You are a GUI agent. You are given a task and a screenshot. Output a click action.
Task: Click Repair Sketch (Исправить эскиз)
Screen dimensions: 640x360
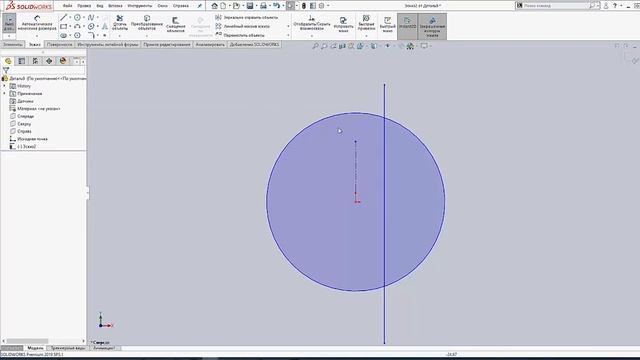click(343, 24)
